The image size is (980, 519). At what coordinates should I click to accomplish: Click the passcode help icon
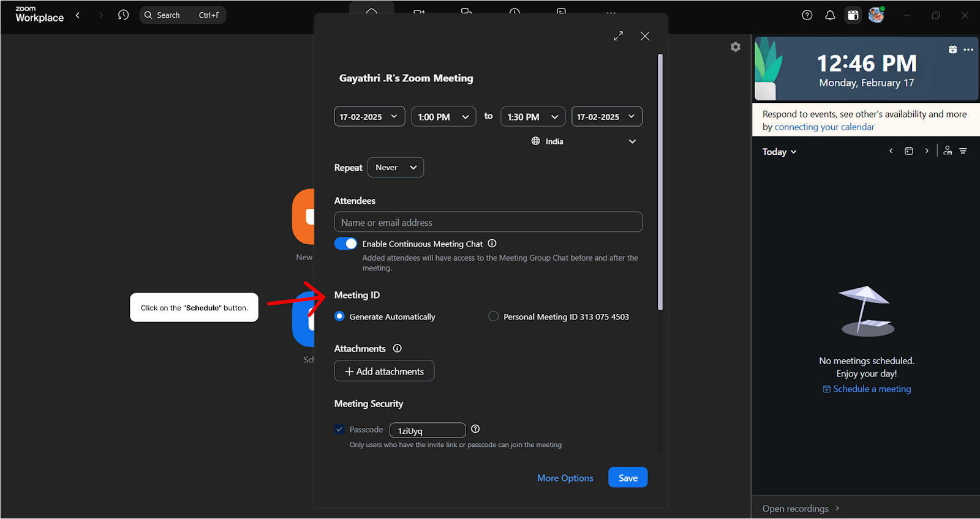pyautogui.click(x=475, y=429)
